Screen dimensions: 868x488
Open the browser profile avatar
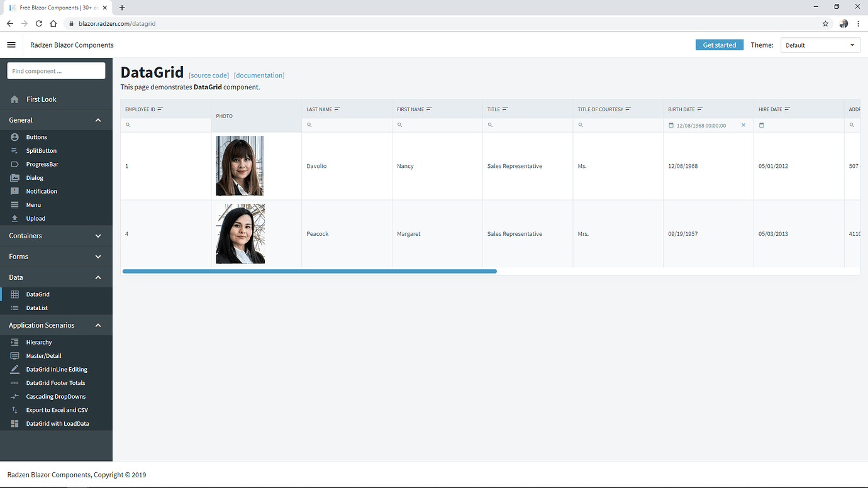pos(843,23)
